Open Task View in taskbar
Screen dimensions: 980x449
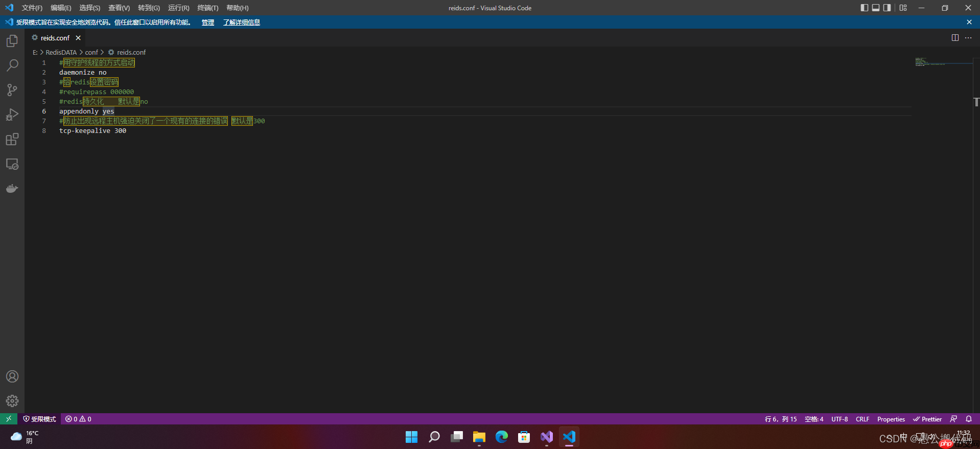(x=456, y=437)
